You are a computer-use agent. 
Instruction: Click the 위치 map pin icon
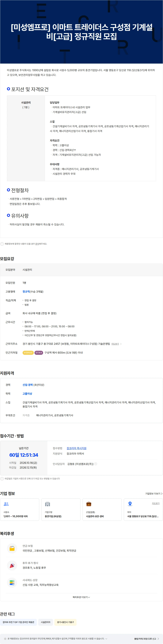(x=130, y=504)
